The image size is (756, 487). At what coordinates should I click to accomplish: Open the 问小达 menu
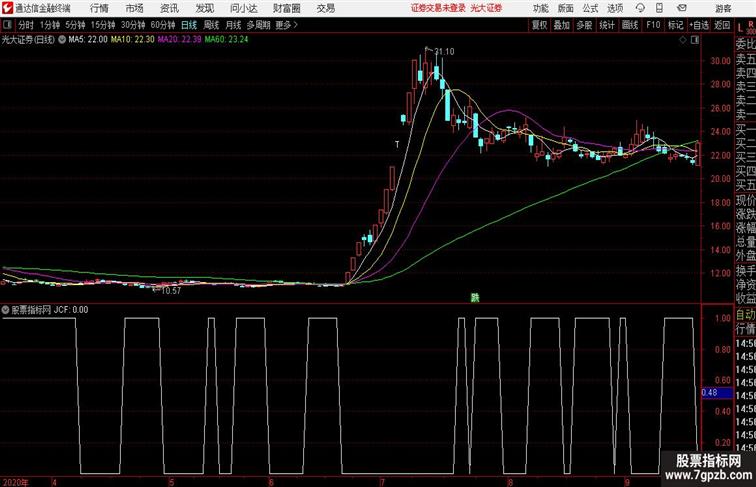point(243,8)
